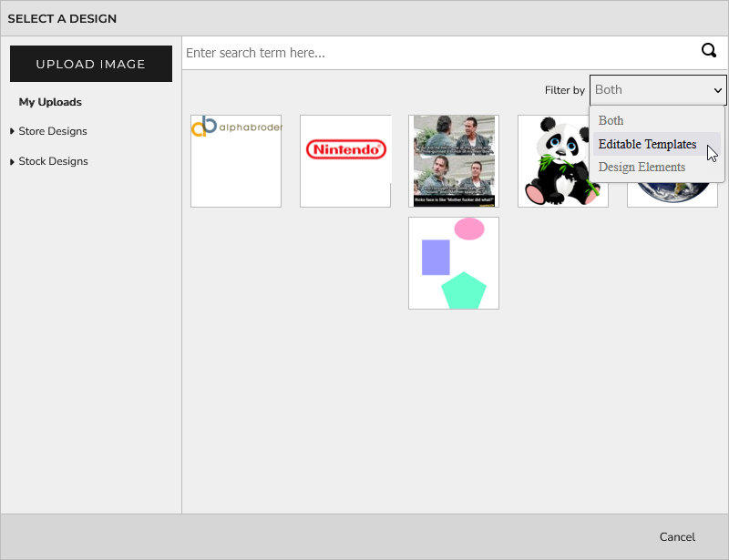
Task: Choose 'Both' in the filter dropdown
Action: coord(611,120)
